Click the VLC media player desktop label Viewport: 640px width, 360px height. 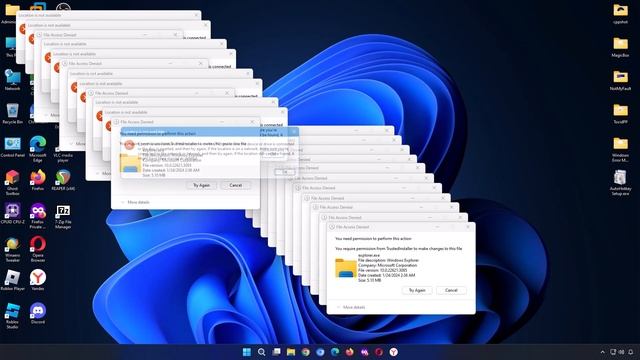coord(63,158)
